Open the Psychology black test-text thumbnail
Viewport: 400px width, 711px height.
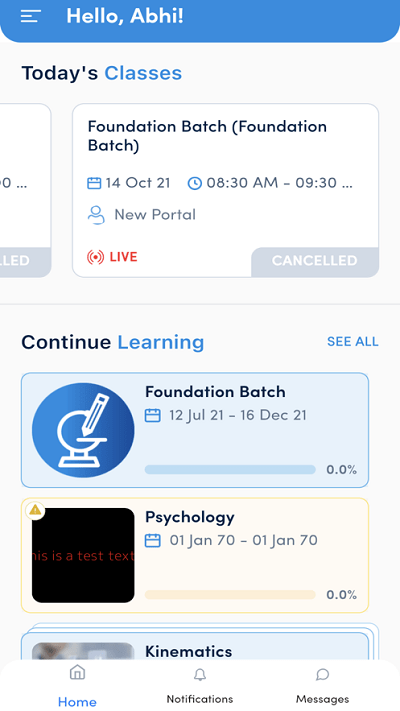(x=83, y=555)
